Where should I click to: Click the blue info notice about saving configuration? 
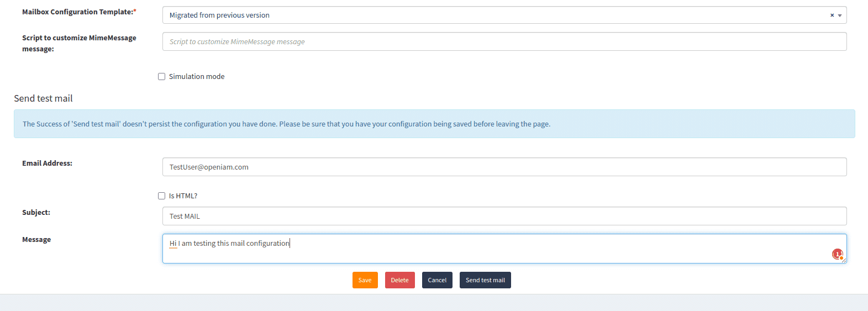[434, 124]
